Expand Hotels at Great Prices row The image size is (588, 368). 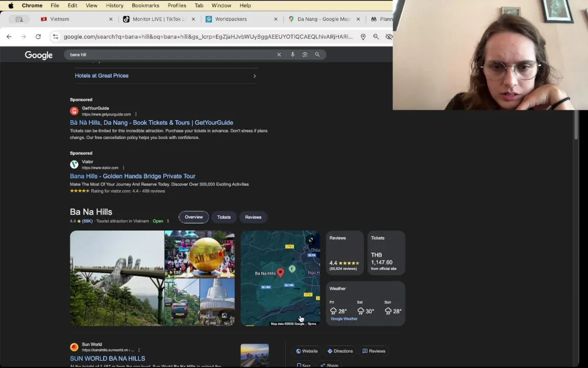[166, 76]
